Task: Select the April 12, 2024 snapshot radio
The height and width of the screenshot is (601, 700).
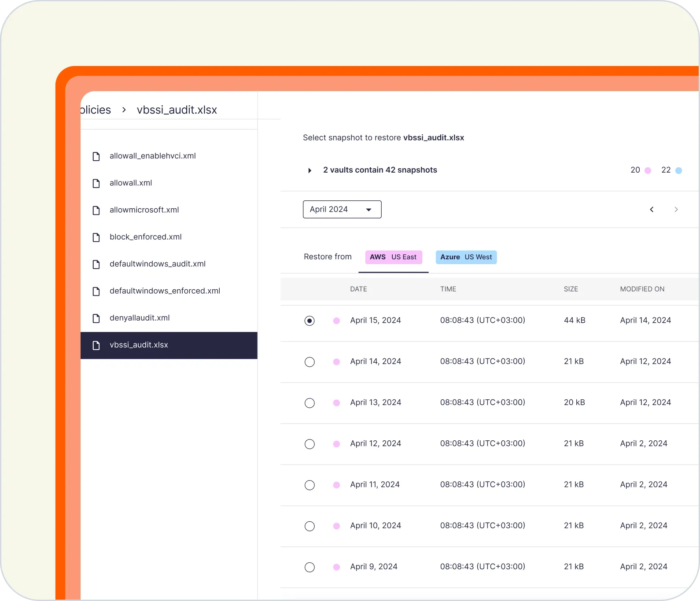Action: coord(309,444)
